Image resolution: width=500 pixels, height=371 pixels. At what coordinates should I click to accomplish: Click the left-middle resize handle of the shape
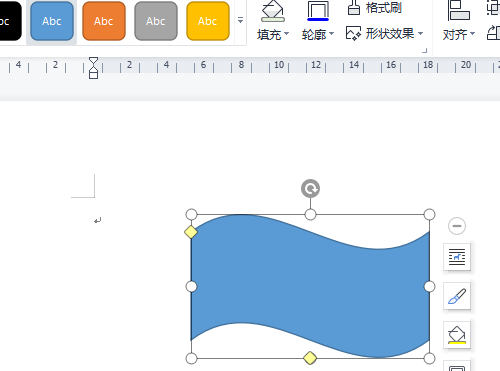191,286
